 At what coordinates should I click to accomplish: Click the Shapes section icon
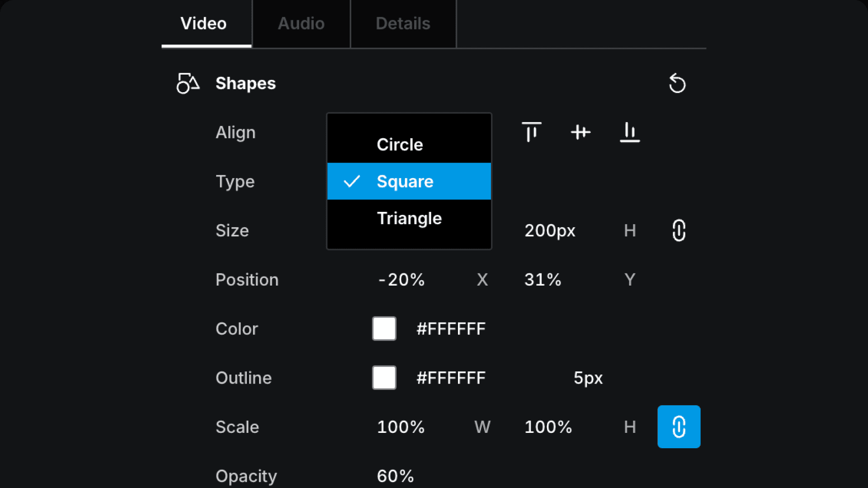[188, 83]
